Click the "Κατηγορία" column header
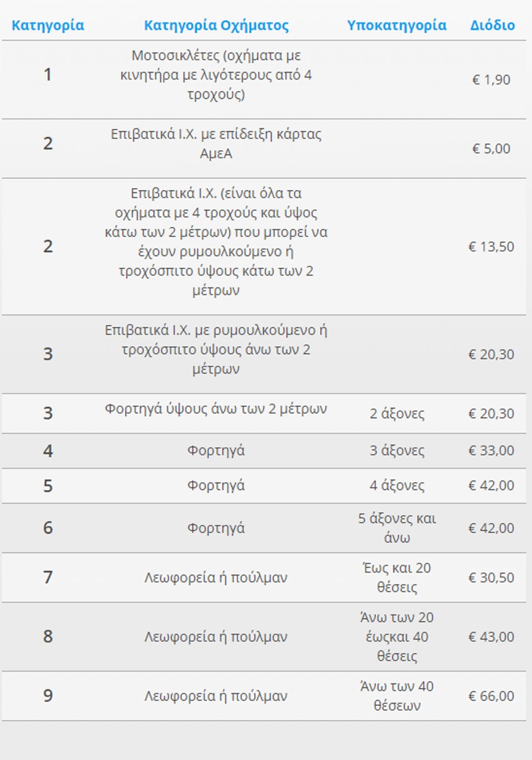532x760 pixels. pos(48,25)
